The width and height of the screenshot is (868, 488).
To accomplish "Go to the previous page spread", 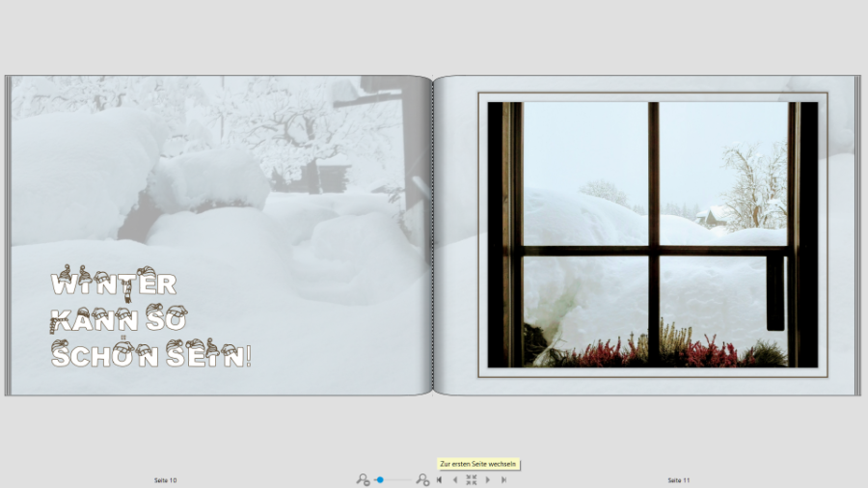I will [455, 479].
